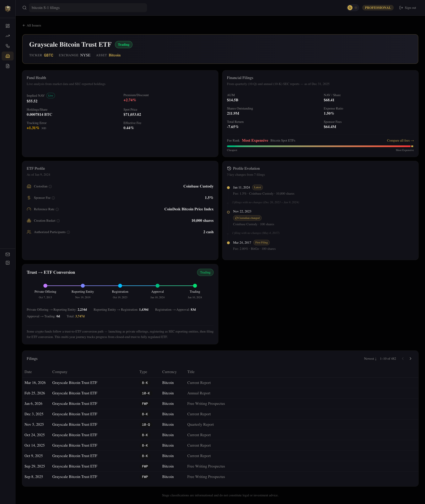Viewport: 425px width, 504px height.
Task: Open the Oct 24, 2025 filing row
Action: click(220, 435)
